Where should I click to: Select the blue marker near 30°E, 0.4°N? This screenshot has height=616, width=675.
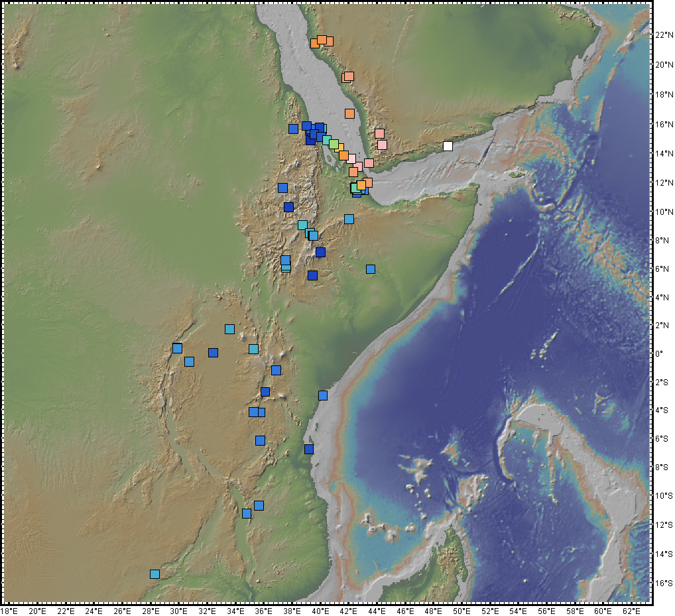pos(177,348)
